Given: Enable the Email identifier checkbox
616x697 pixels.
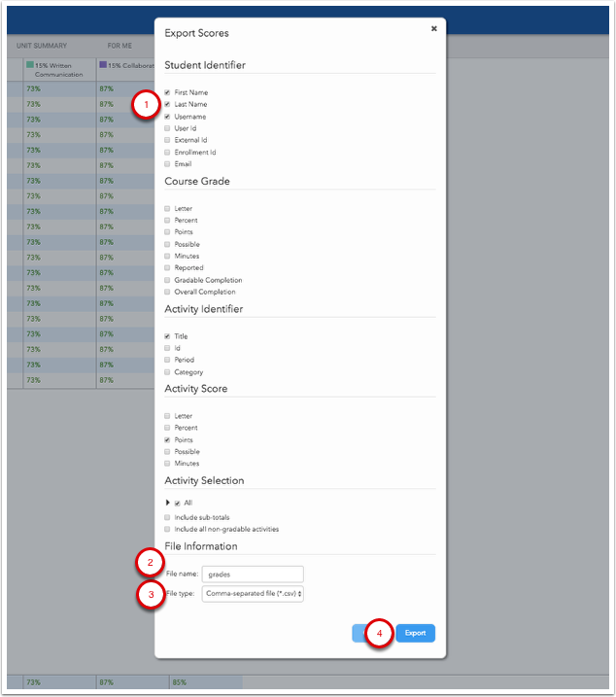Looking at the screenshot, I should tap(167, 164).
